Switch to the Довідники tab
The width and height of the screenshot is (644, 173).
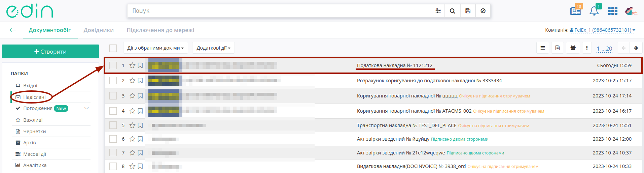click(x=99, y=30)
